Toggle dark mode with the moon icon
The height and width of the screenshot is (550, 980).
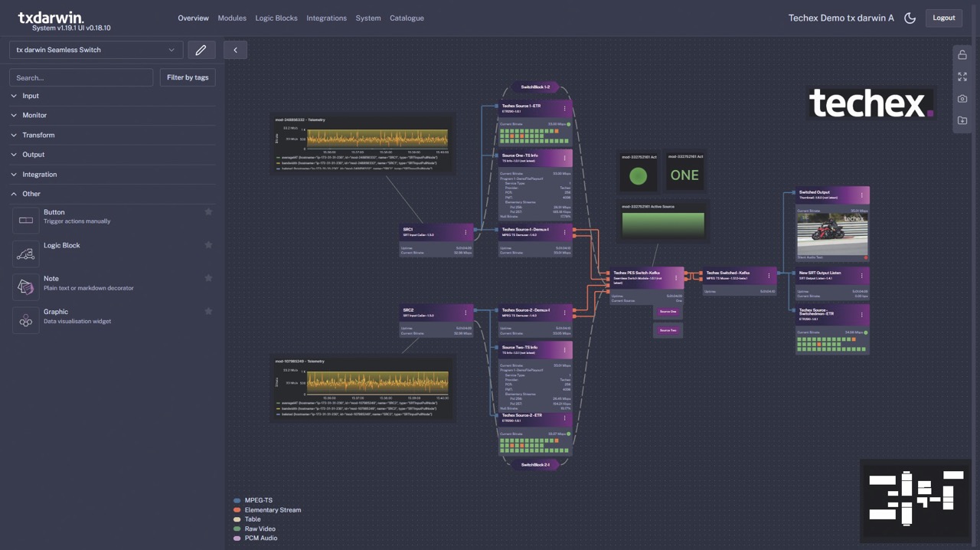point(910,18)
